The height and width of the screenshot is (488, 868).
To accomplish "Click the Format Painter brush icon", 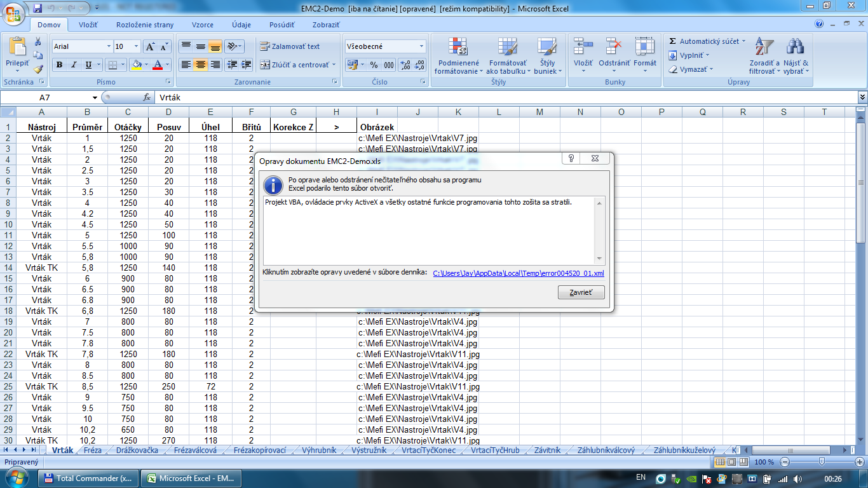I will 38,69.
